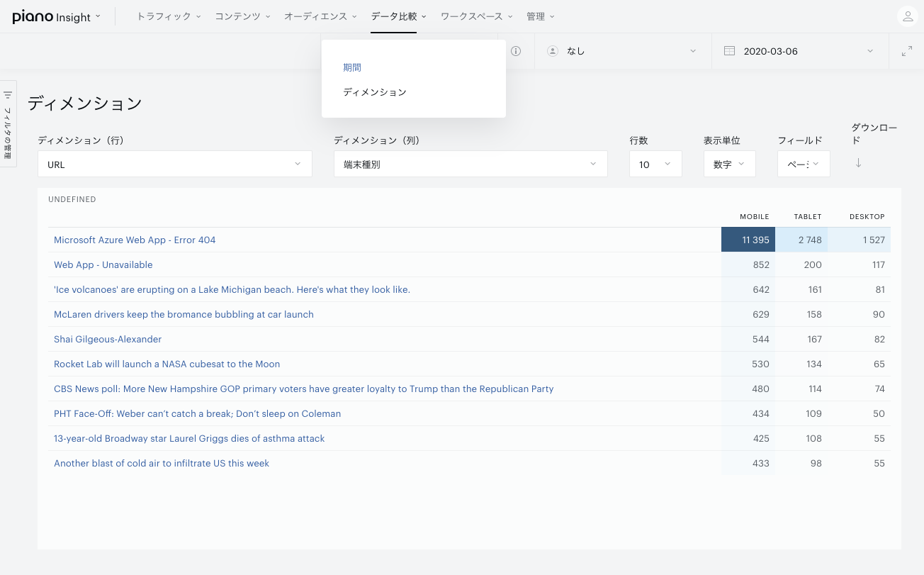Open the フィルタの管理 side panel
The height and width of the screenshot is (575, 924).
[x=9, y=123]
